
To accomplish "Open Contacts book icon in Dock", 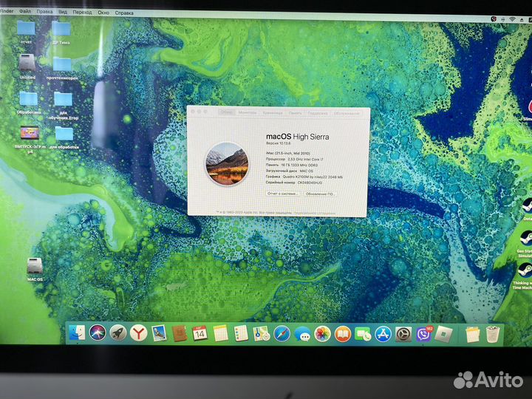I will tap(180, 333).
